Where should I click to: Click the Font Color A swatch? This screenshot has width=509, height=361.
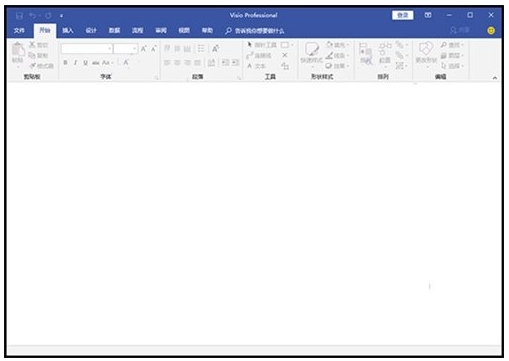point(126,63)
